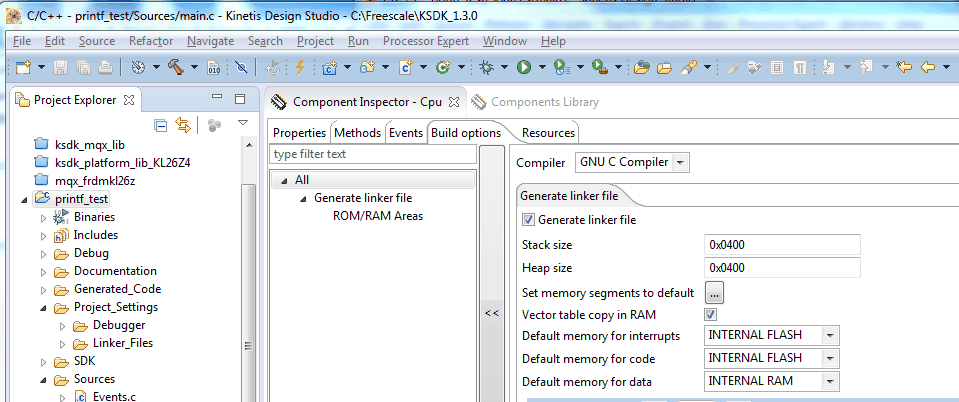
Task: Click the Back navigation arrow icon
Action: [x=928, y=67]
